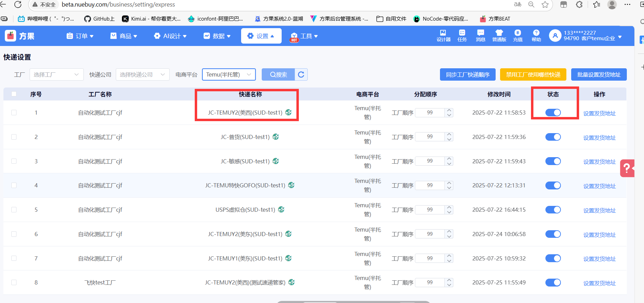Tick the checkbox for row 5
The height and width of the screenshot is (303, 644).
(14, 210)
